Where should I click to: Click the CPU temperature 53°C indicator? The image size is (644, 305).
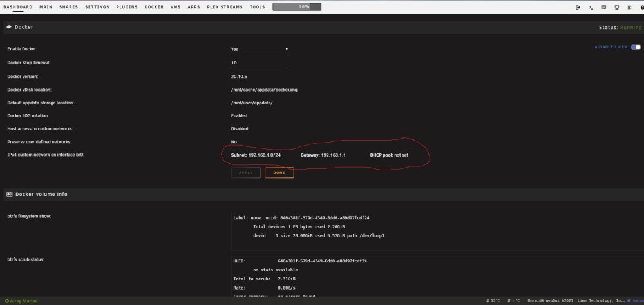pyautogui.click(x=493, y=301)
